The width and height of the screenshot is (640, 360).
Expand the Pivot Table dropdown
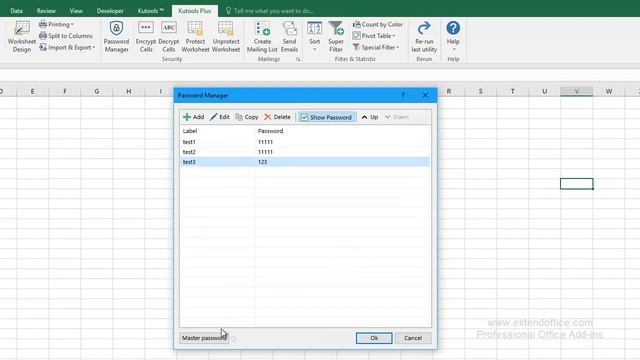pos(374,36)
